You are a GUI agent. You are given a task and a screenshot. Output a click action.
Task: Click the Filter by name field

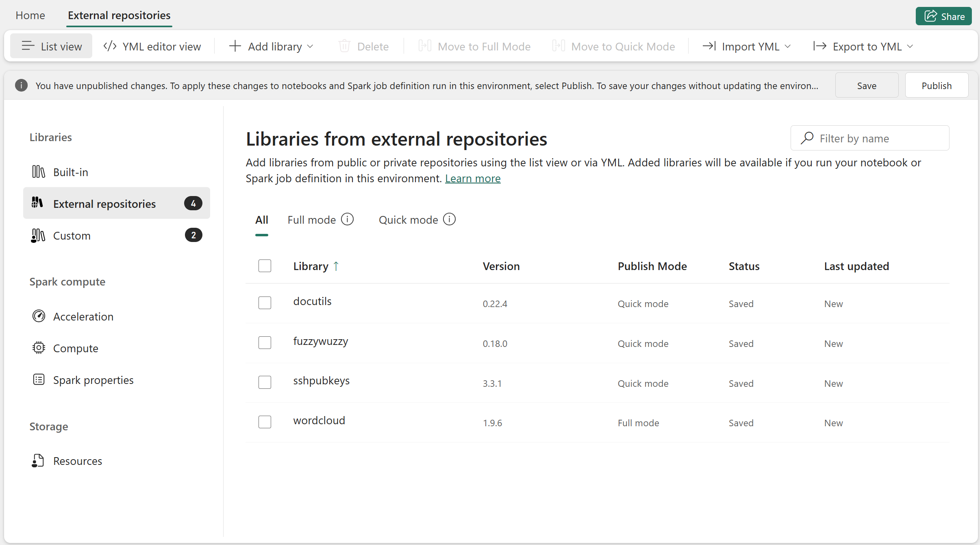click(870, 138)
